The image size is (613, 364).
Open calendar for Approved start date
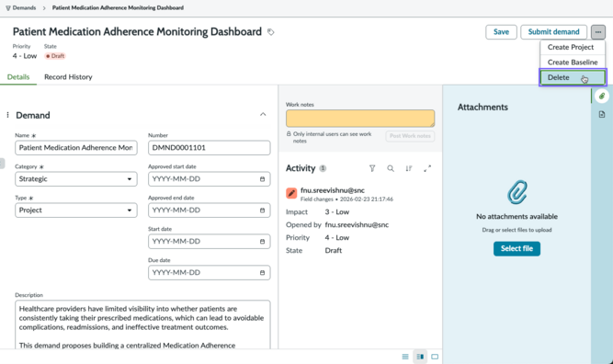[x=262, y=179]
